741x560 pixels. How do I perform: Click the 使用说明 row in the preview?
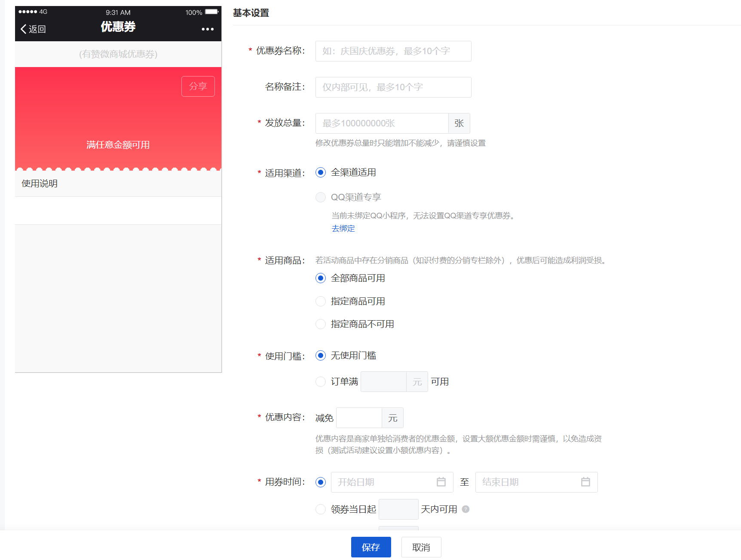click(x=118, y=184)
